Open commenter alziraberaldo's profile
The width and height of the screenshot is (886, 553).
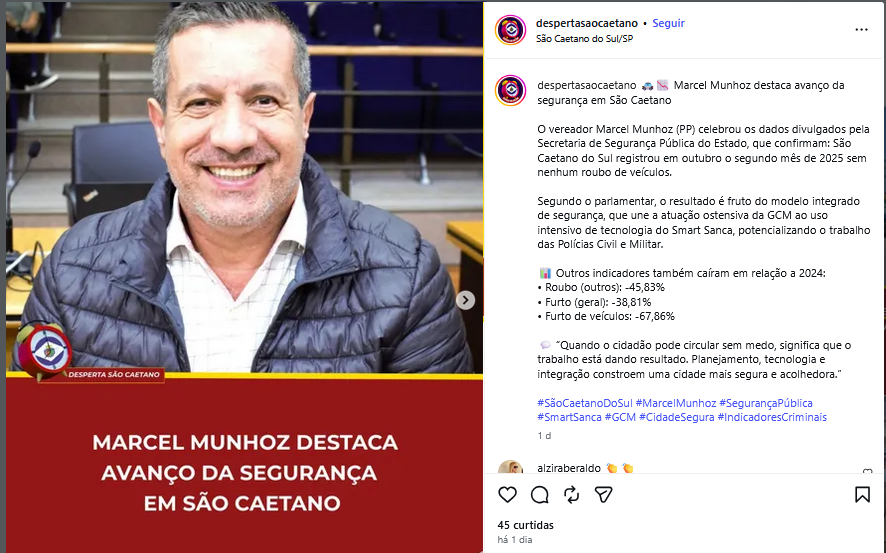(x=568, y=468)
